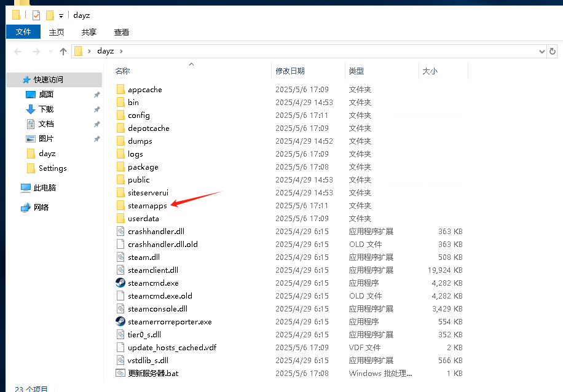Click the New Folder icon in quick access toolbar
The width and height of the screenshot is (563, 392).
[x=50, y=15]
